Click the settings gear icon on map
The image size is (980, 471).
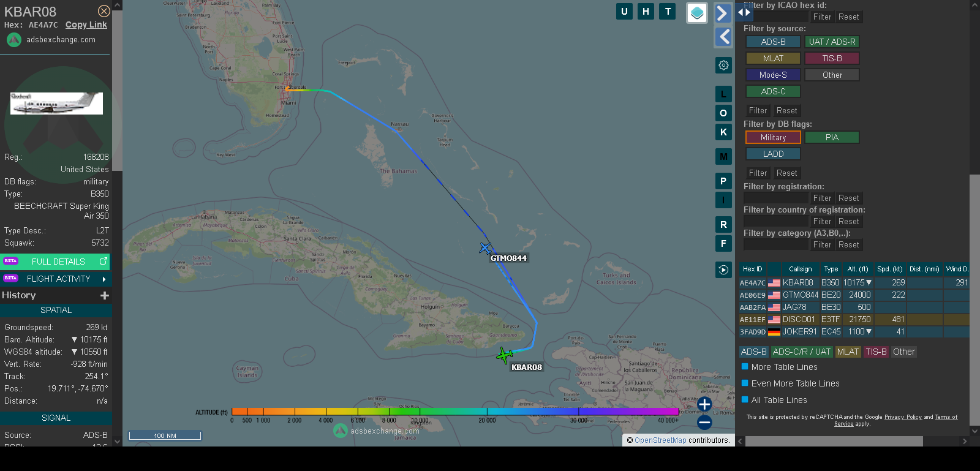point(723,66)
